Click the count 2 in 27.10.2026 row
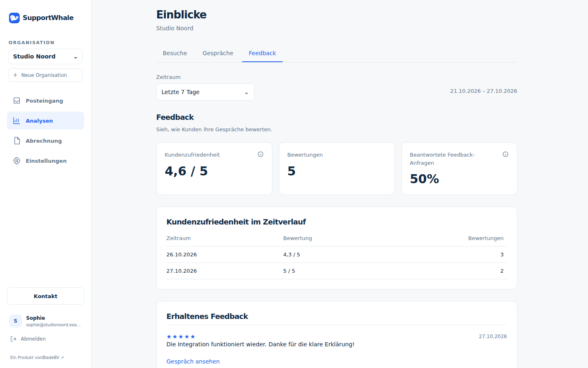588x368 pixels. pyautogui.click(x=502, y=271)
